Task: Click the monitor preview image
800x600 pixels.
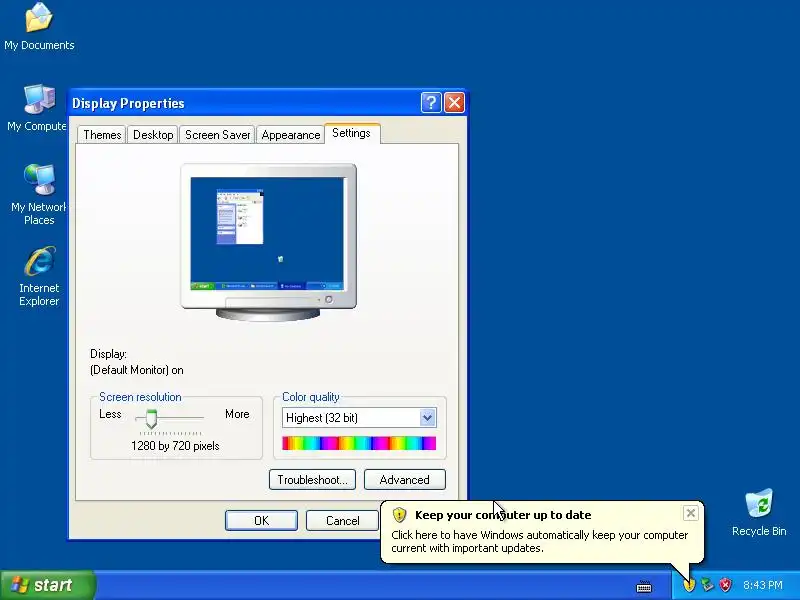Action: (268, 242)
